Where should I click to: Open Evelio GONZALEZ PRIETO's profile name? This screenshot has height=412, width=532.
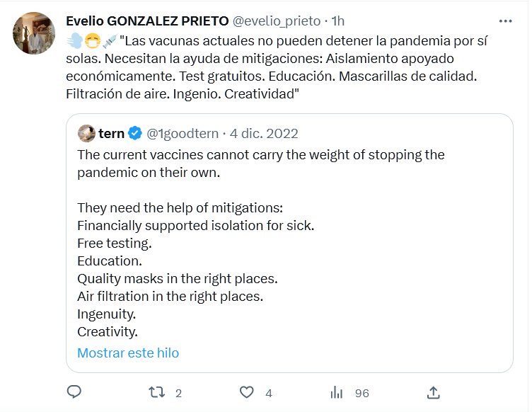[x=146, y=21]
